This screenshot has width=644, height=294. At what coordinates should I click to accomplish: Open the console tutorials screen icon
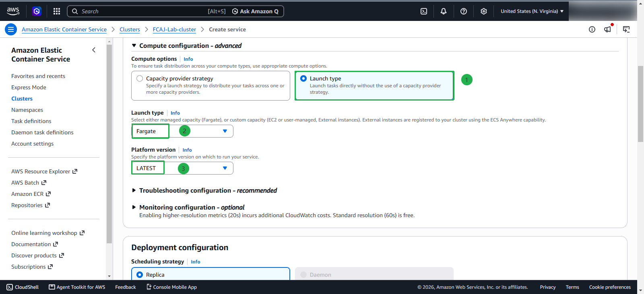[626, 29]
